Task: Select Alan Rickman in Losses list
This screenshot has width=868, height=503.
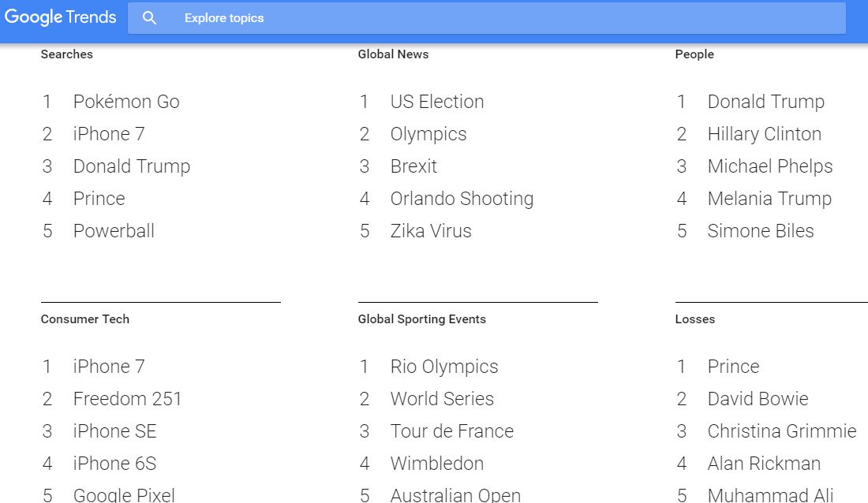Action: click(764, 464)
